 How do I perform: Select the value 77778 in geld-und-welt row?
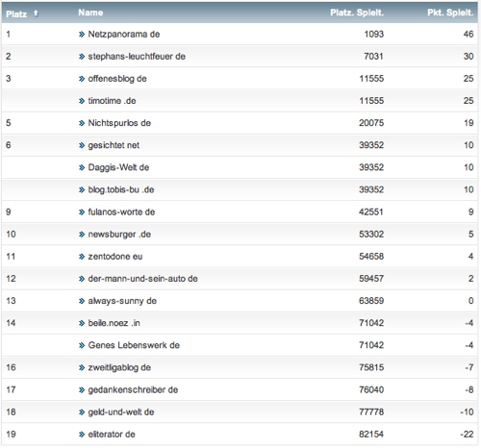(x=371, y=412)
